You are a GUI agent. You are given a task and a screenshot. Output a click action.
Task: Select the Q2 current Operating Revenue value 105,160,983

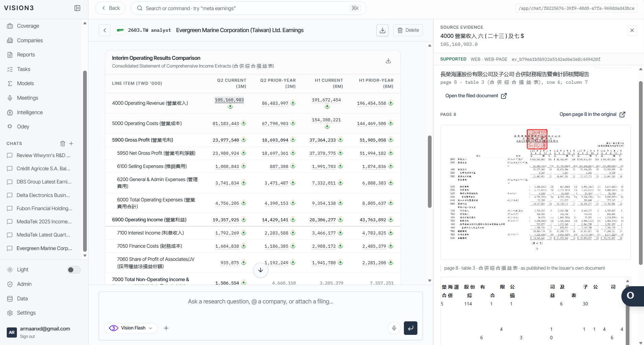(229, 100)
